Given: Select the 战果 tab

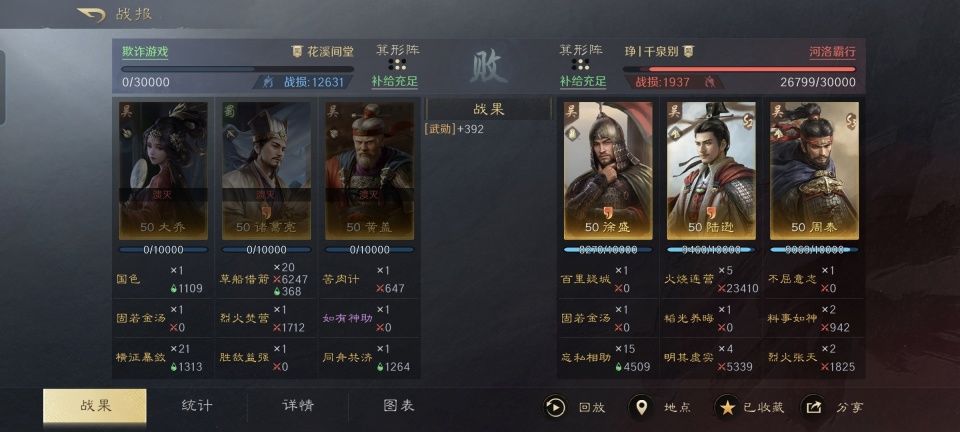Looking at the screenshot, I should [x=95, y=406].
